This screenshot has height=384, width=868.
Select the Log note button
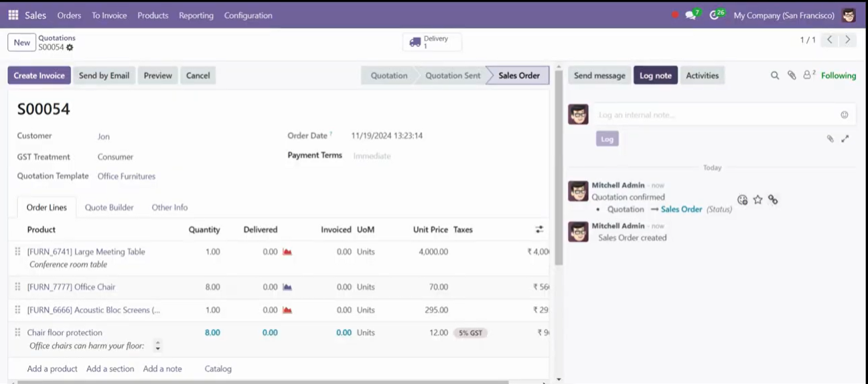[x=656, y=76]
